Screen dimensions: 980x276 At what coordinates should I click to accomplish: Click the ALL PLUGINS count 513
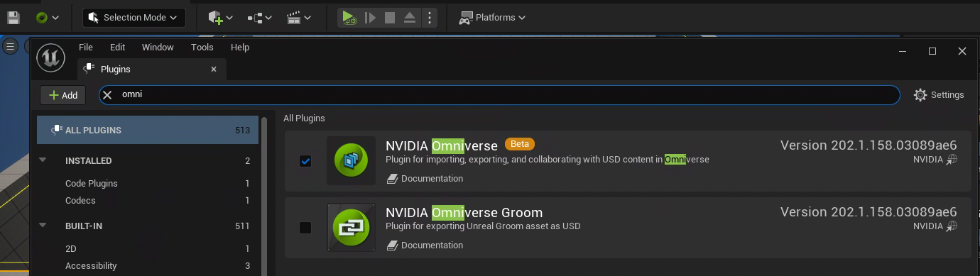pos(243,131)
